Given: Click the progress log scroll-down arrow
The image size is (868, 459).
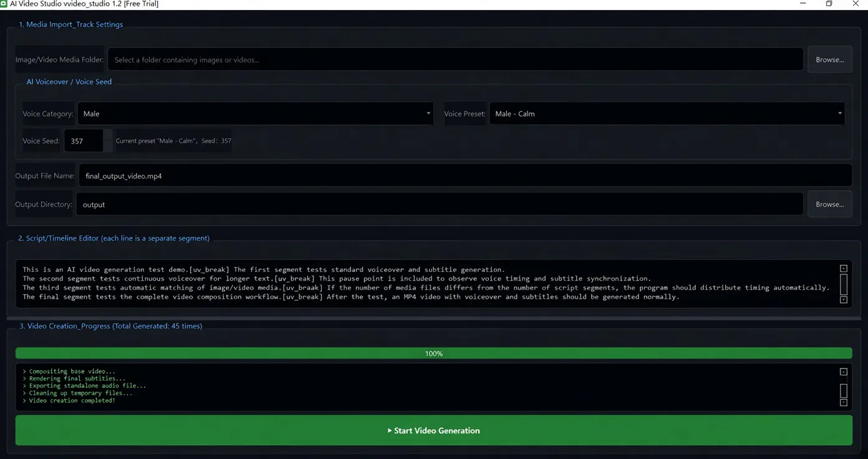Looking at the screenshot, I should [x=844, y=403].
